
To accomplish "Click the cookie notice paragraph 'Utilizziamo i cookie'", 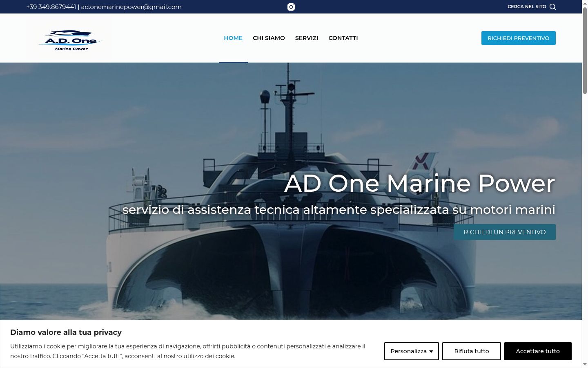I will [188, 351].
